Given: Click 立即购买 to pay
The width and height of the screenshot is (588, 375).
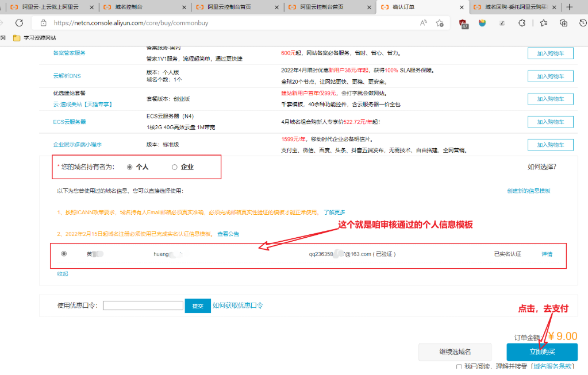Looking at the screenshot, I should click(x=542, y=352).
